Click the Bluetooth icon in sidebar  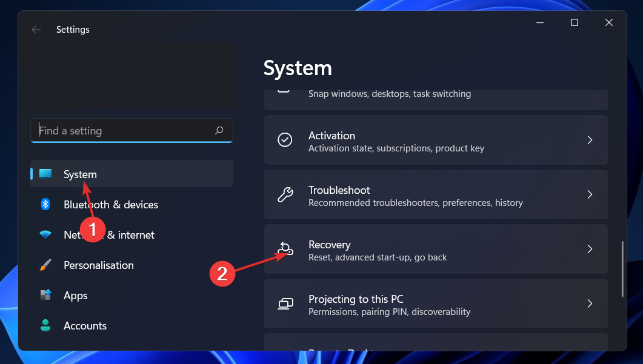(45, 205)
